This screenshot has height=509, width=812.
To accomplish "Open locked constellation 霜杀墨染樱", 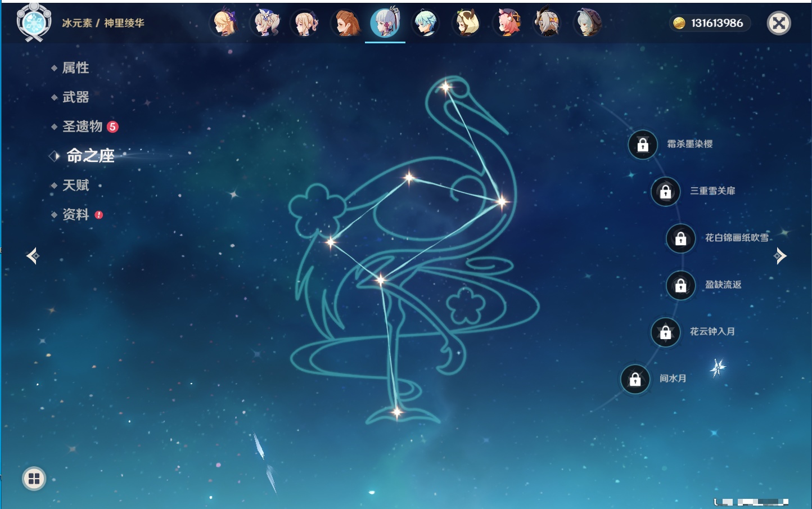I will click(x=643, y=145).
